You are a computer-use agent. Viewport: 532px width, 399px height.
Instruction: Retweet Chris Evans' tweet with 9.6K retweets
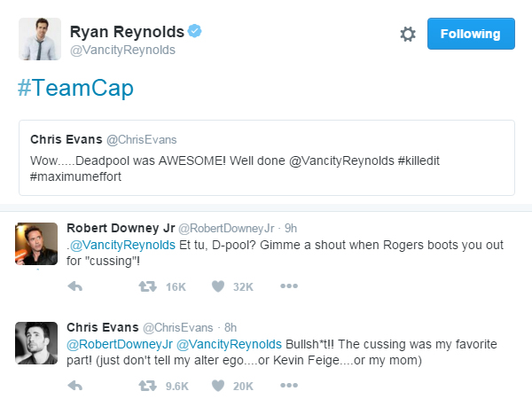[x=147, y=386]
